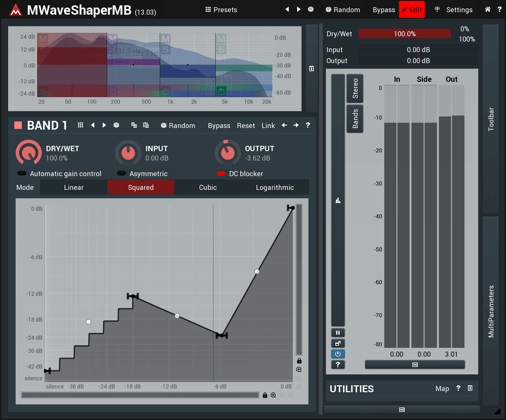This screenshot has height=420, width=506.
Task: Click the horizontal scrollbar under shape graph
Action: click(x=140, y=395)
